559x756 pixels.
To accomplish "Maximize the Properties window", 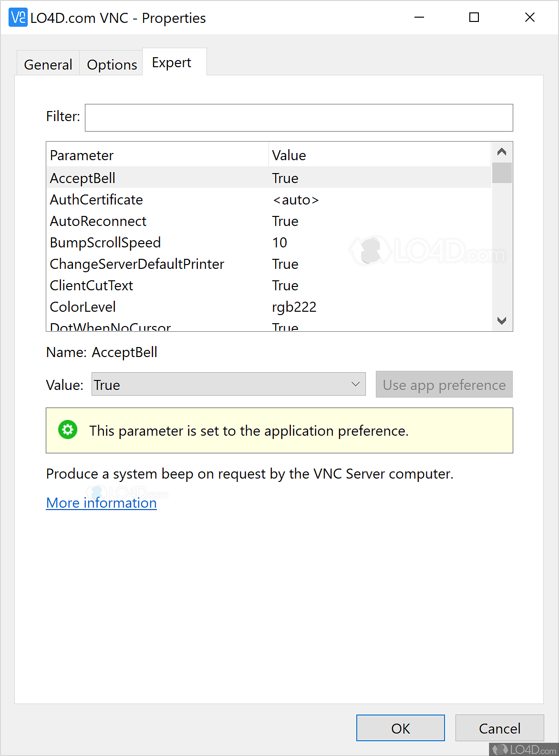I will (474, 18).
